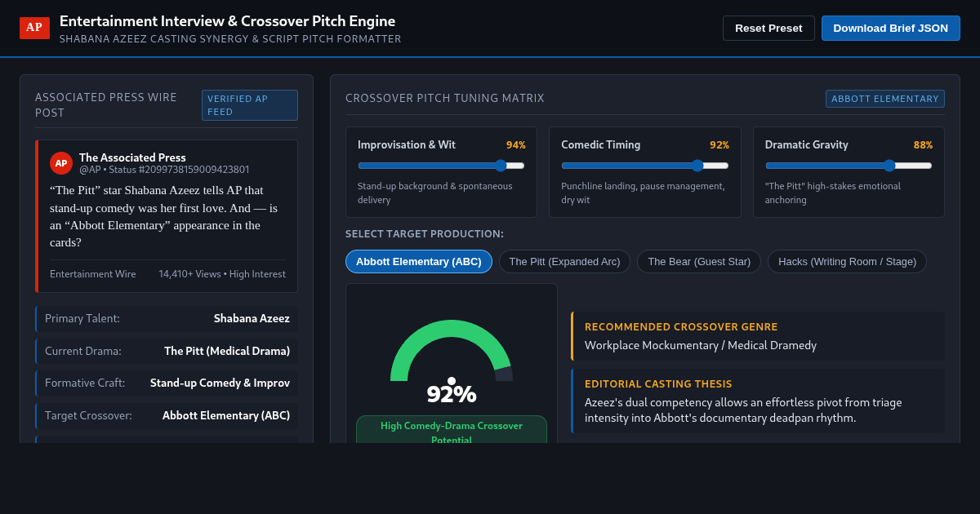Adjust the Improvisation & Wit slider

pyautogui.click(x=441, y=166)
